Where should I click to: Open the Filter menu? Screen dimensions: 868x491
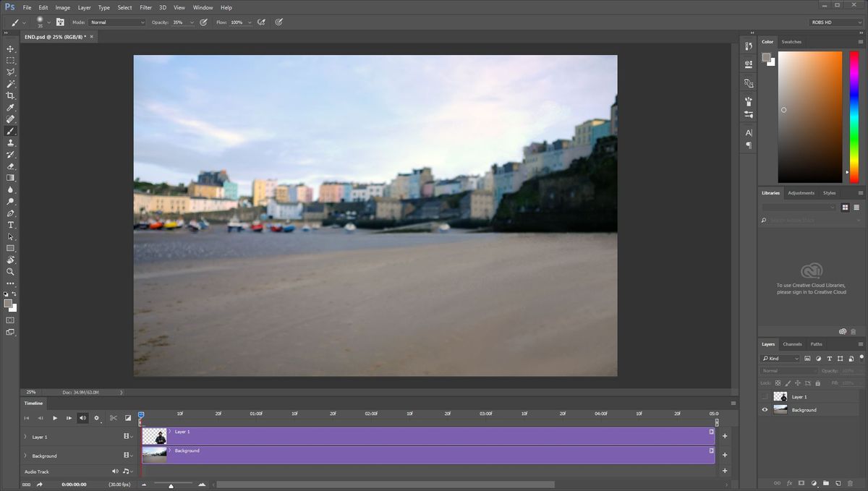point(145,7)
